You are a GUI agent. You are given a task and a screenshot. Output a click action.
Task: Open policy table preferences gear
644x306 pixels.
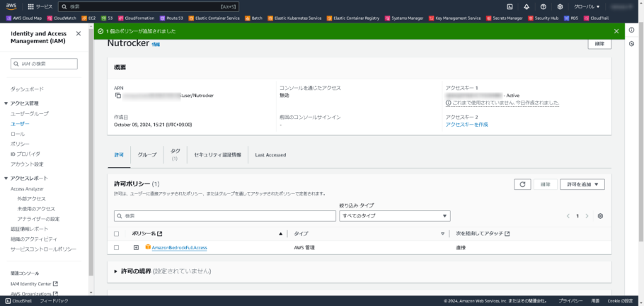pos(600,216)
